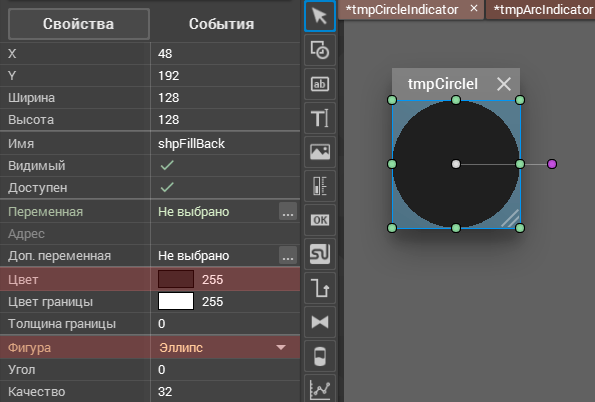This screenshot has height=402, width=595.
Task: Choose the level gauge indicator tool
Action: tap(320, 186)
